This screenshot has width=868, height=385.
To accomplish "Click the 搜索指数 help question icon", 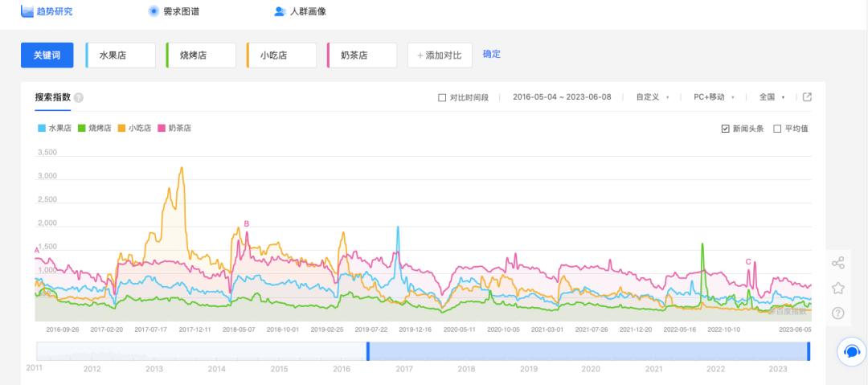I will pos(79,98).
